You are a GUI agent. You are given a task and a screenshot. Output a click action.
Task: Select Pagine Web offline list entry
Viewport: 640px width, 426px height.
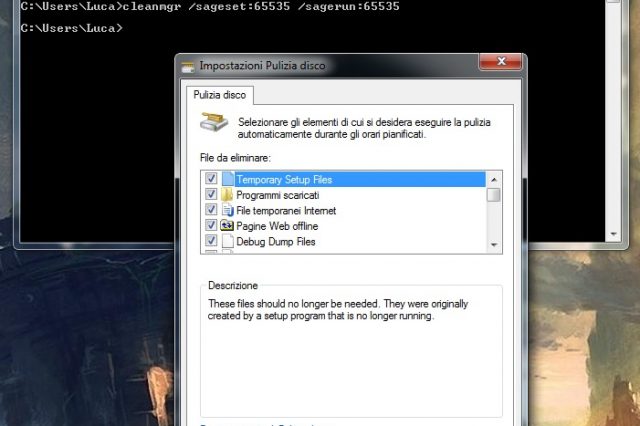pyautogui.click(x=277, y=226)
